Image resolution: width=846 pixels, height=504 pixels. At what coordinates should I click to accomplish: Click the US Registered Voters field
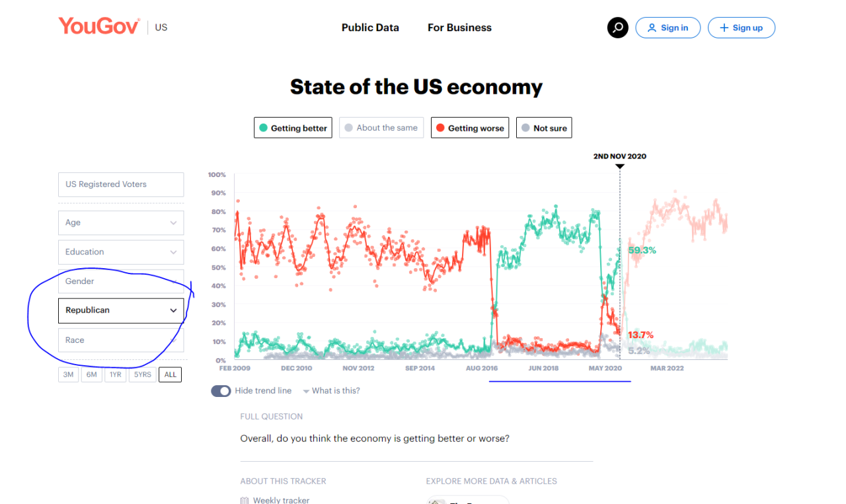coord(121,184)
